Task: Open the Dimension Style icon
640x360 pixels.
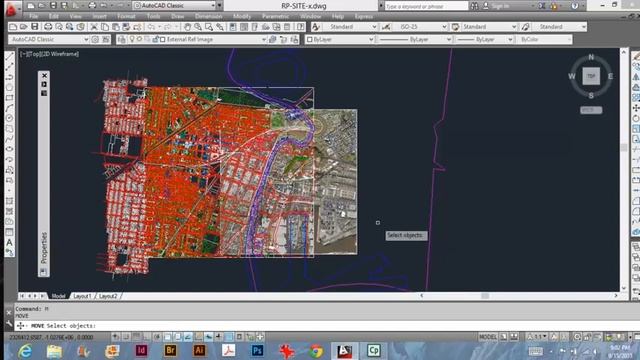Action: click(386, 27)
